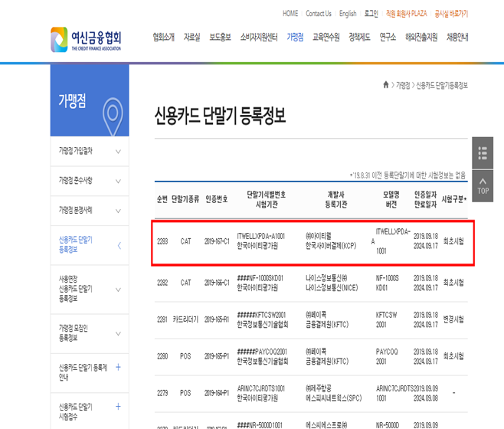Expand 가맹점 준수사항 sidebar section
504x429 pixels.
[x=118, y=181]
